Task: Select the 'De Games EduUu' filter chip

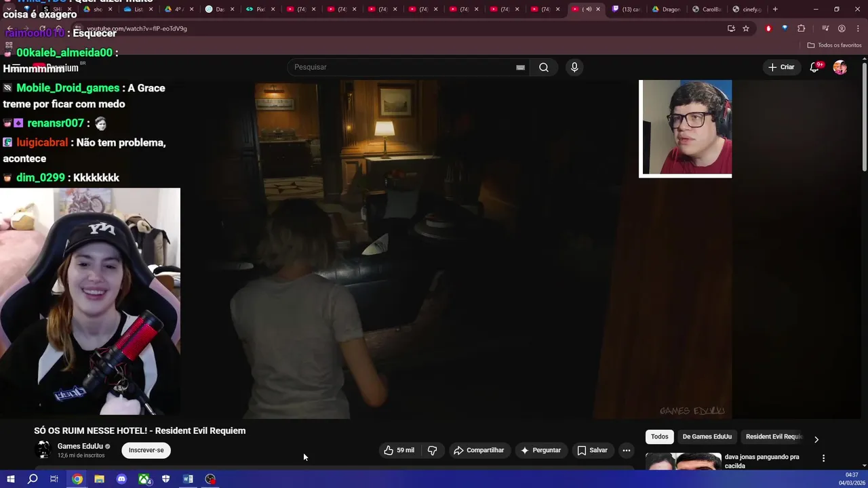Action: [707, 436]
